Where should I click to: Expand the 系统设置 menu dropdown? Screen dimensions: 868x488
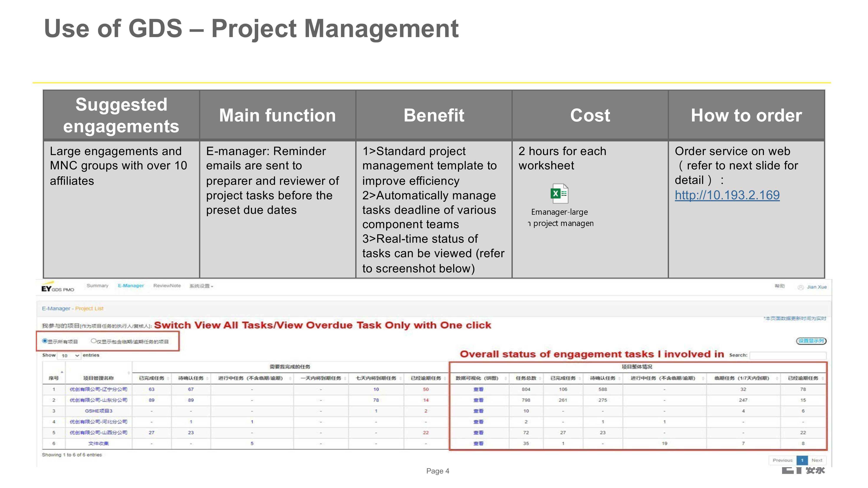coord(201,286)
